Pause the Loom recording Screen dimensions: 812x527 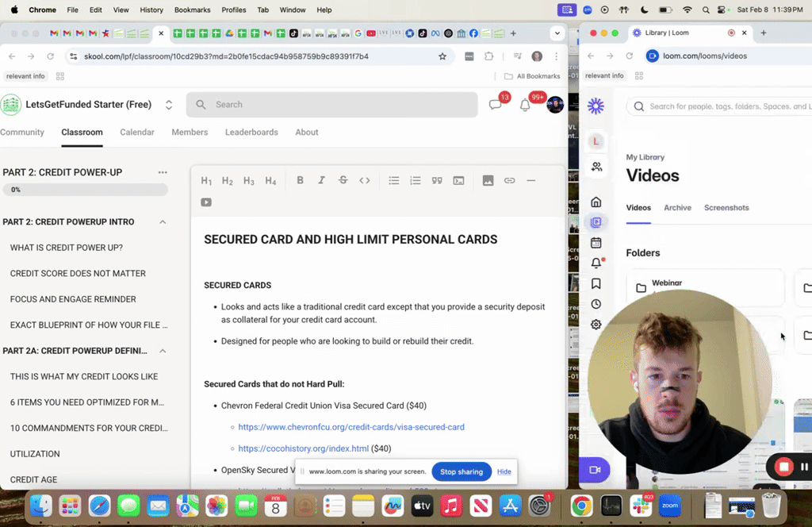point(804,467)
